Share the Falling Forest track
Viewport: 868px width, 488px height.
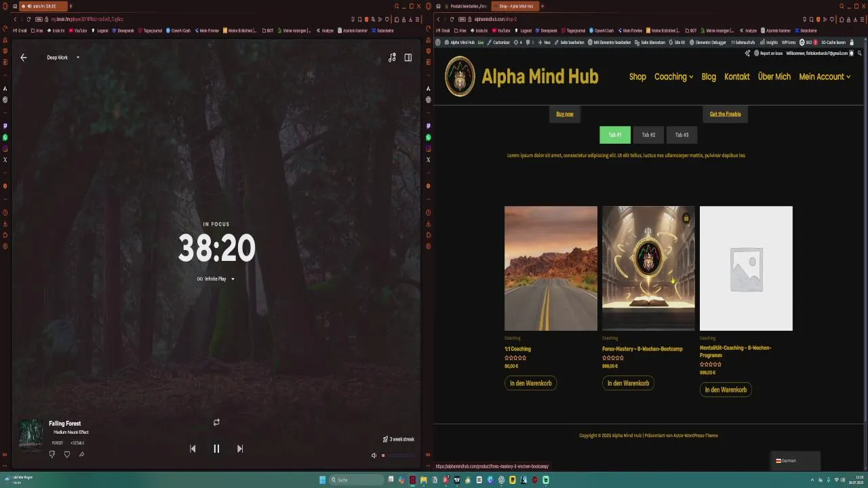coord(81,454)
